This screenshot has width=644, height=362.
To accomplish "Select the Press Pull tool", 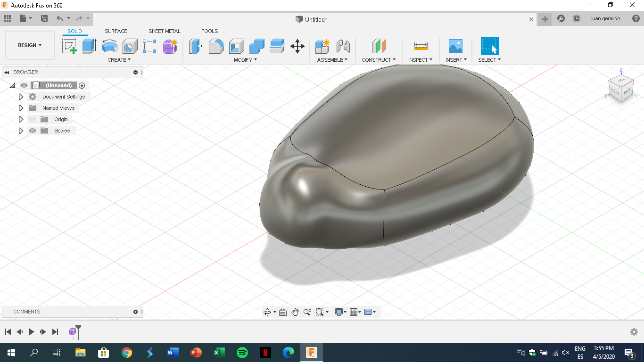I will click(195, 46).
